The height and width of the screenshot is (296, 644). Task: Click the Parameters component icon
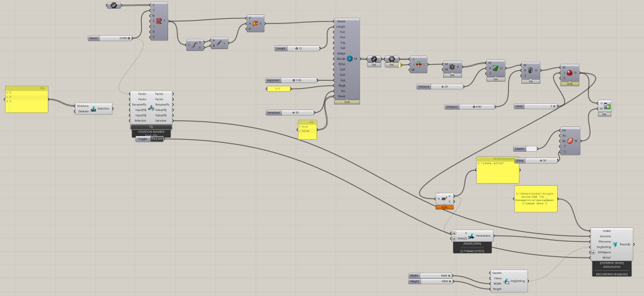click(x=471, y=236)
